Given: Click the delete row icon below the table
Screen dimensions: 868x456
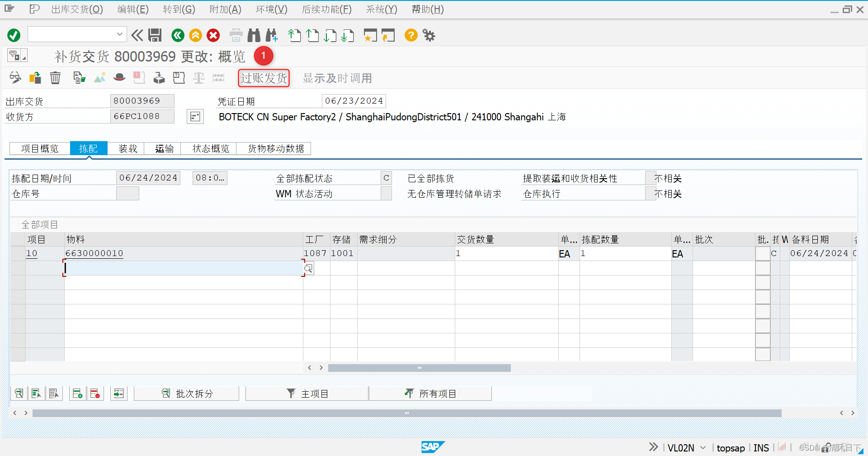Looking at the screenshot, I should coord(95,393).
